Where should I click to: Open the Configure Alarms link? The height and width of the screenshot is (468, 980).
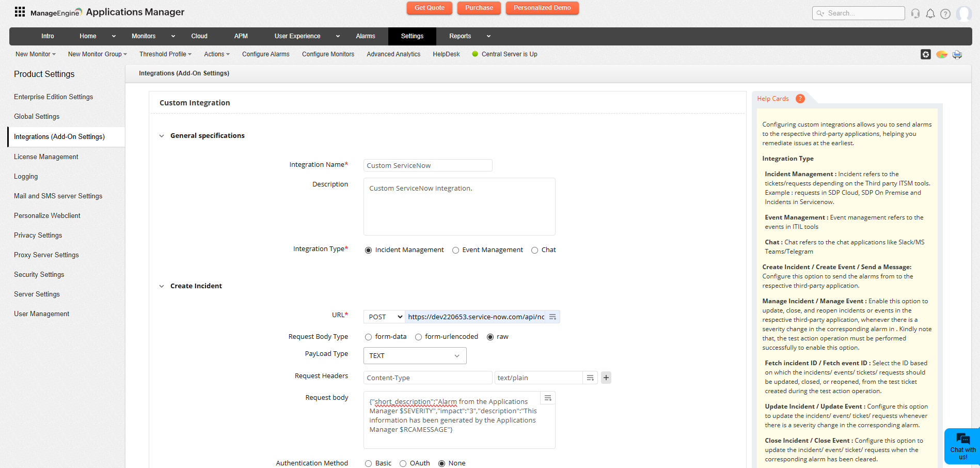[x=266, y=54]
